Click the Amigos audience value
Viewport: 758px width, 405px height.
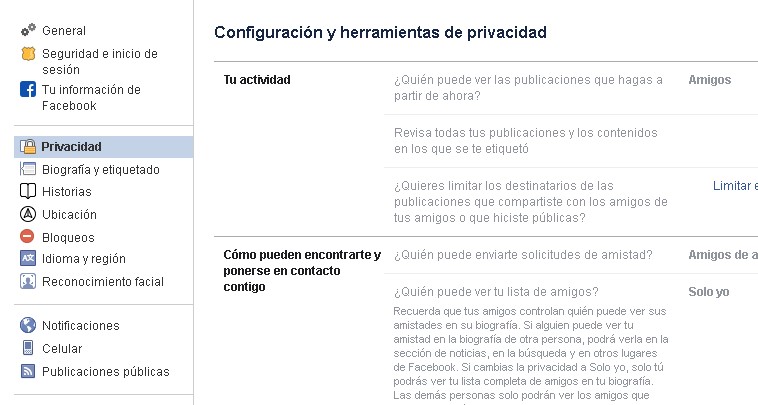tap(710, 80)
